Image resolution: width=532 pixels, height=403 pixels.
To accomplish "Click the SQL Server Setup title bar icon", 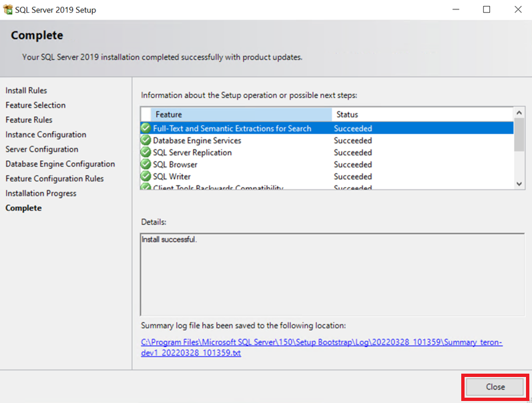I will (8, 10).
